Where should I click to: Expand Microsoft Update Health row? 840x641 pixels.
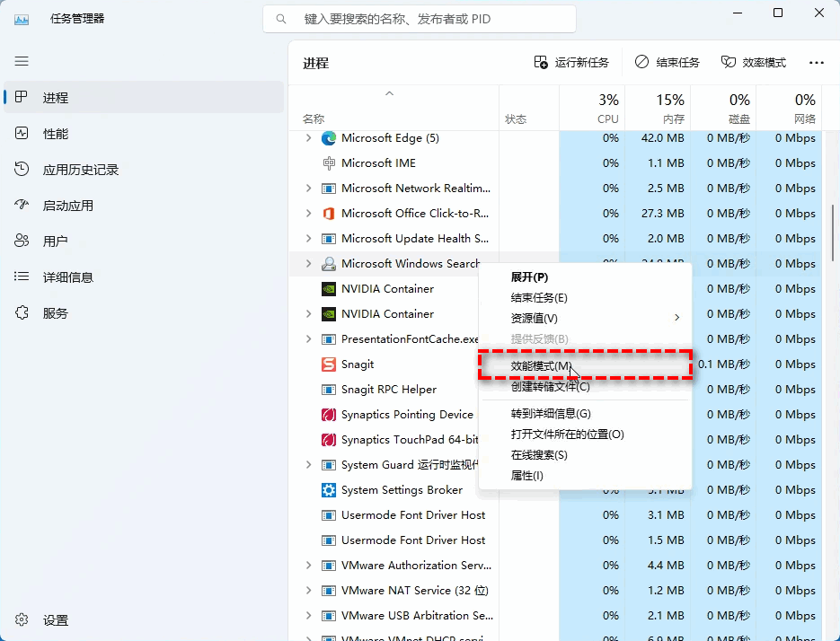pos(308,238)
